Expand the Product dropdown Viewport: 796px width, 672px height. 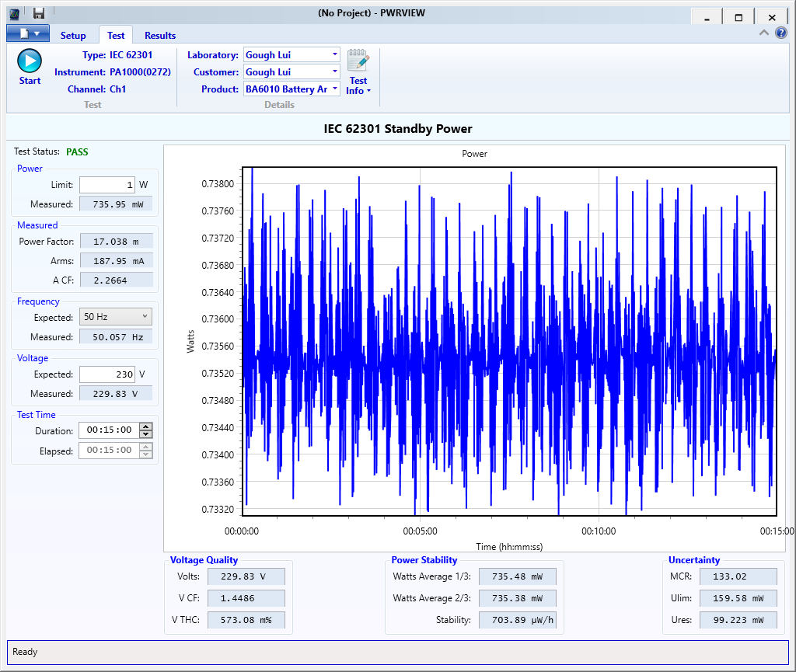coord(334,89)
